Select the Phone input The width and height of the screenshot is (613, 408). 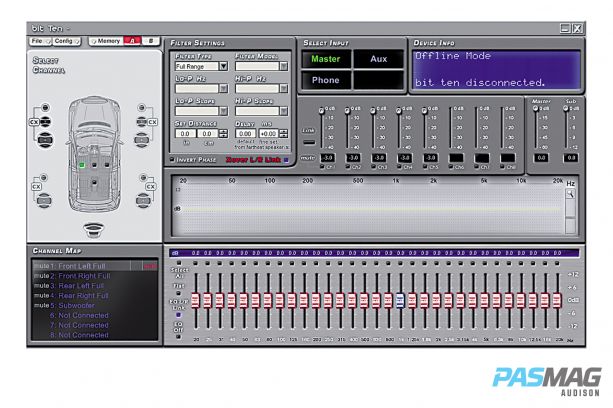click(326, 80)
